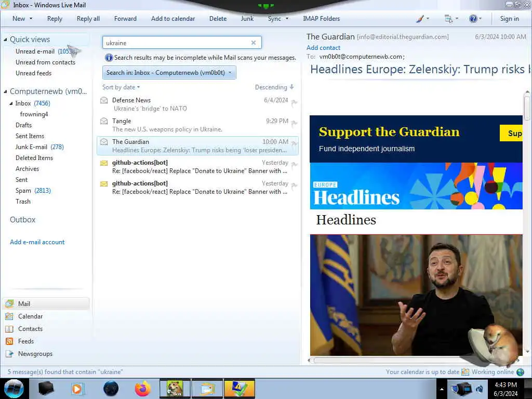The image size is (532, 399).
Task: Flag the second github-actions[bot] message
Action: [294, 186]
